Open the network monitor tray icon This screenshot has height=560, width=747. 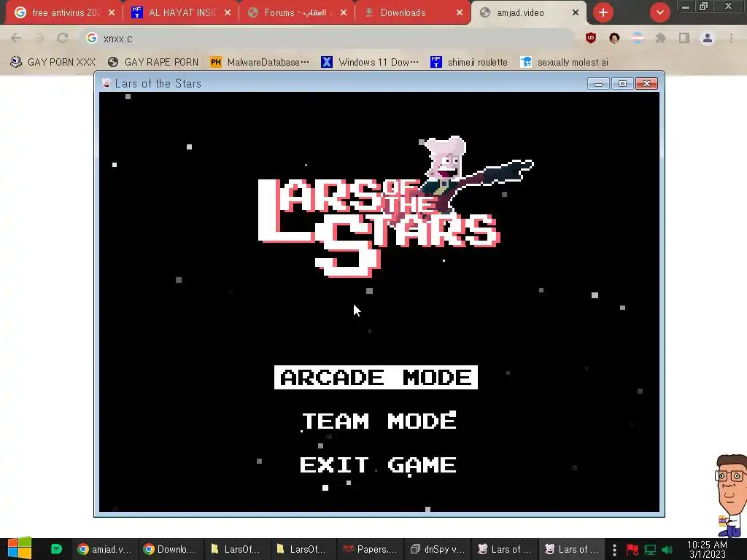click(650, 550)
